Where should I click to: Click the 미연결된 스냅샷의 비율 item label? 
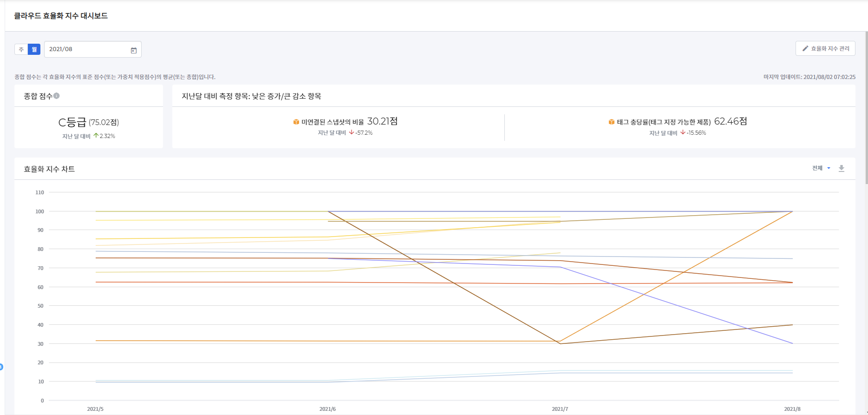(x=333, y=122)
